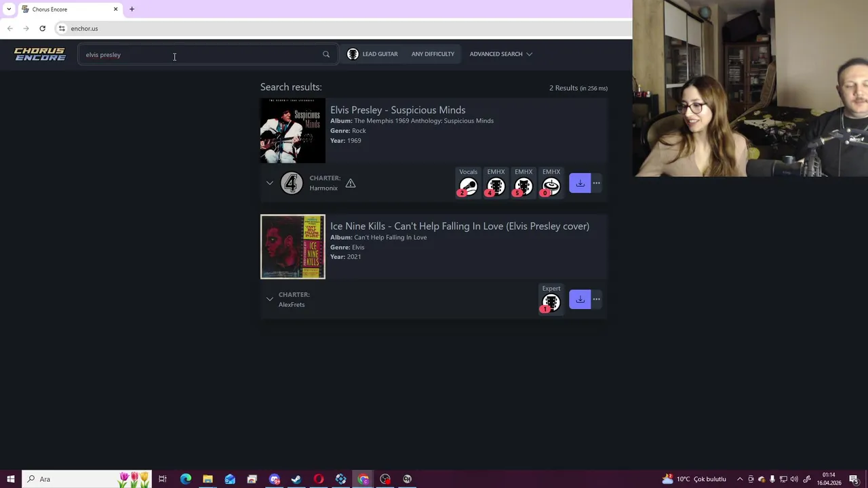The width and height of the screenshot is (868, 488).
Task: Click the Memphis 1969 Anthology album text
Action: [412, 121]
